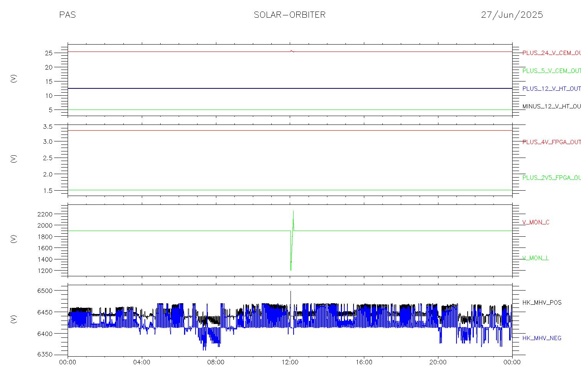This screenshot has height=392, width=581.
Task: Select the PLUS_24_V_CEM_OUT legend label
Action: [551, 53]
